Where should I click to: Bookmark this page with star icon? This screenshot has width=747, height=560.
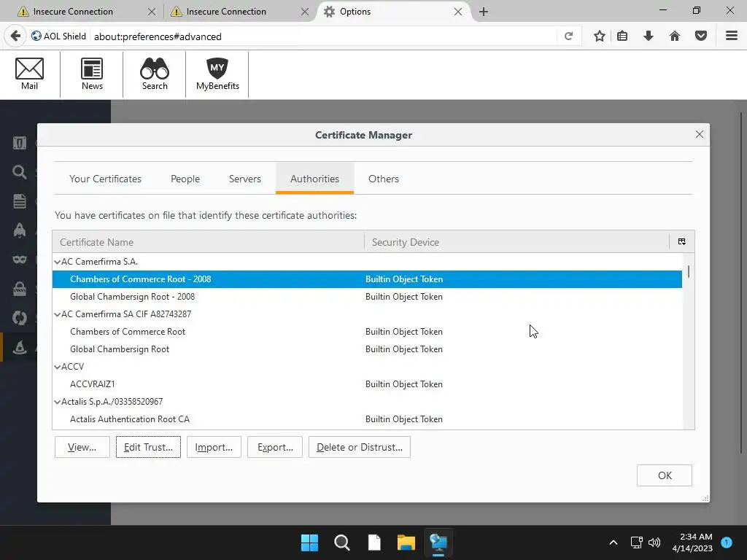[x=600, y=36]
